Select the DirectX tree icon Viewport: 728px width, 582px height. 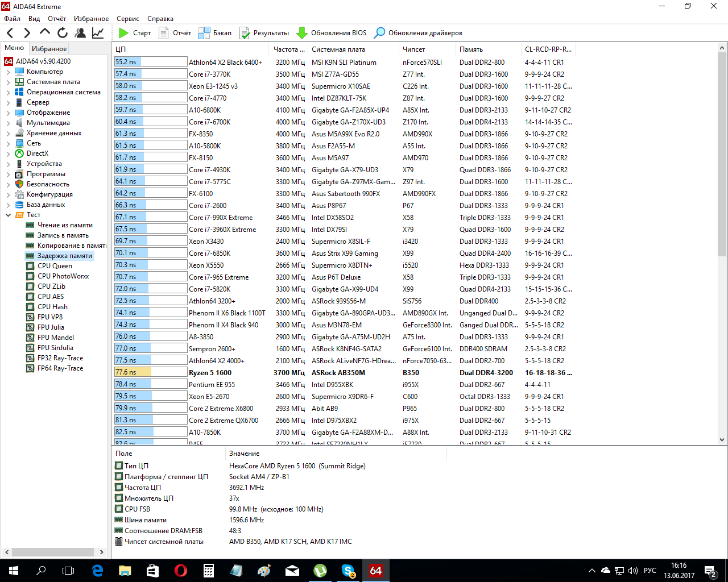19,153
